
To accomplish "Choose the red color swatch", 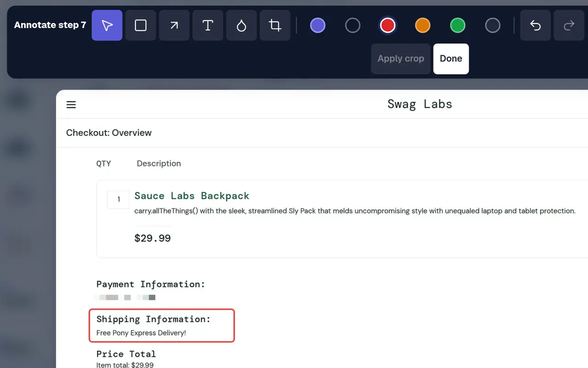I will click(x=388, y=25).
